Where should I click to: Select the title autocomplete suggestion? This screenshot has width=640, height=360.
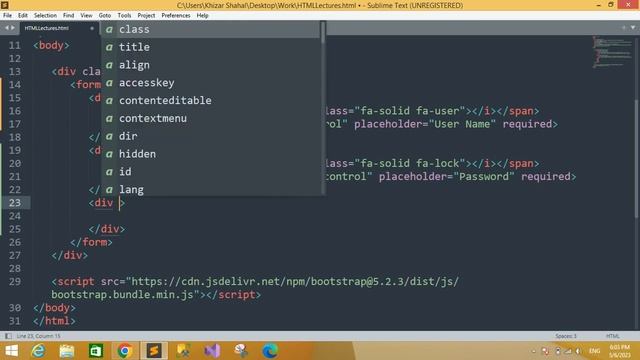(x=210, y=47)
